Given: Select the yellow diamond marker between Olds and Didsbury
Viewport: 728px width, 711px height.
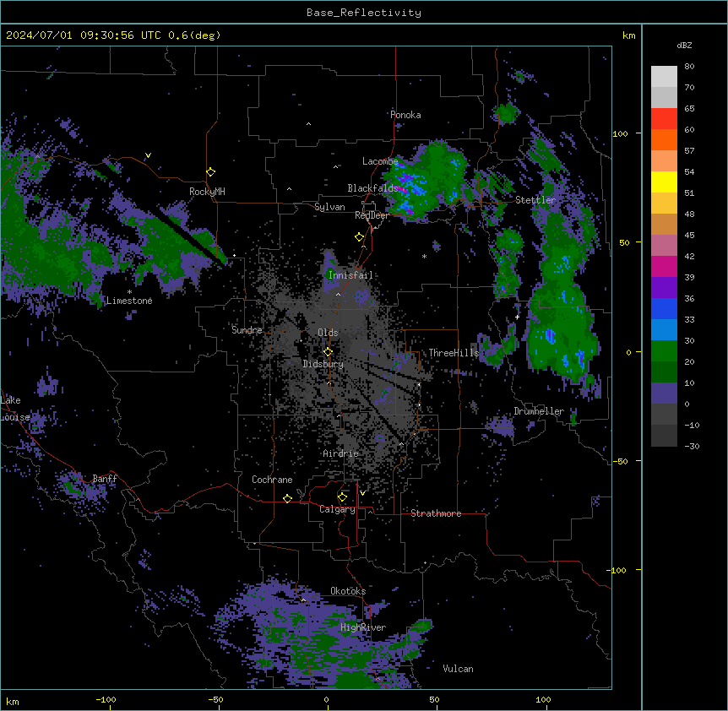Looking at the screenshot, I should point(329,352).
